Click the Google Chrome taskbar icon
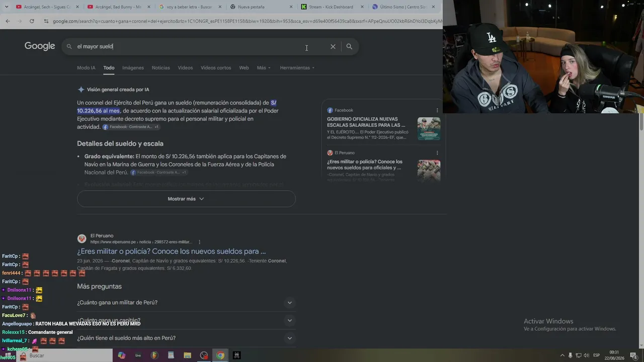 (220, 355)
